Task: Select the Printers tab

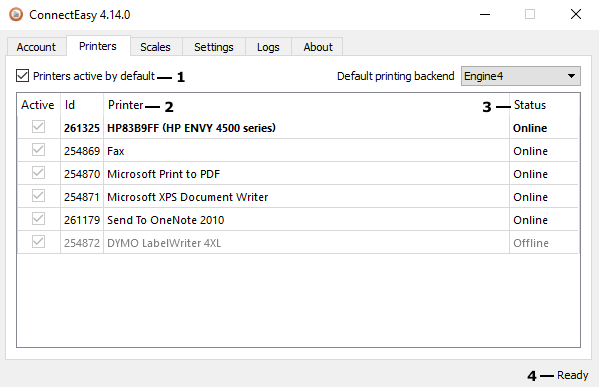Action: coord(98,46)
